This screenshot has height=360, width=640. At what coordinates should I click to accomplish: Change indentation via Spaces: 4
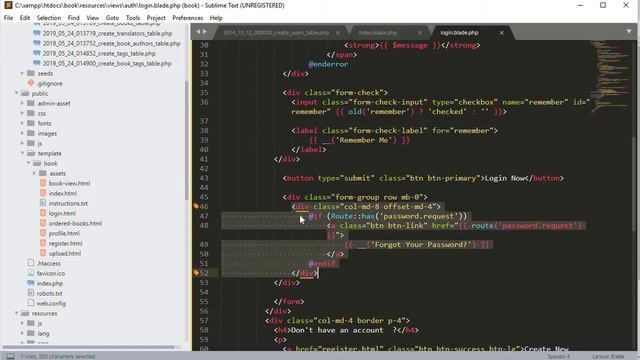pyautogui.click(x=558, y=356)
